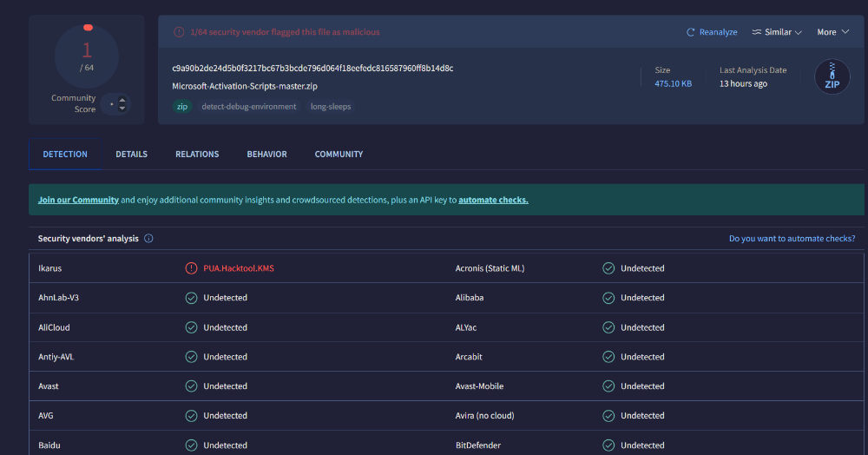Click the Avast-Mobile vendor name
The height and width of the screenshot is (455, 868).
479,386
